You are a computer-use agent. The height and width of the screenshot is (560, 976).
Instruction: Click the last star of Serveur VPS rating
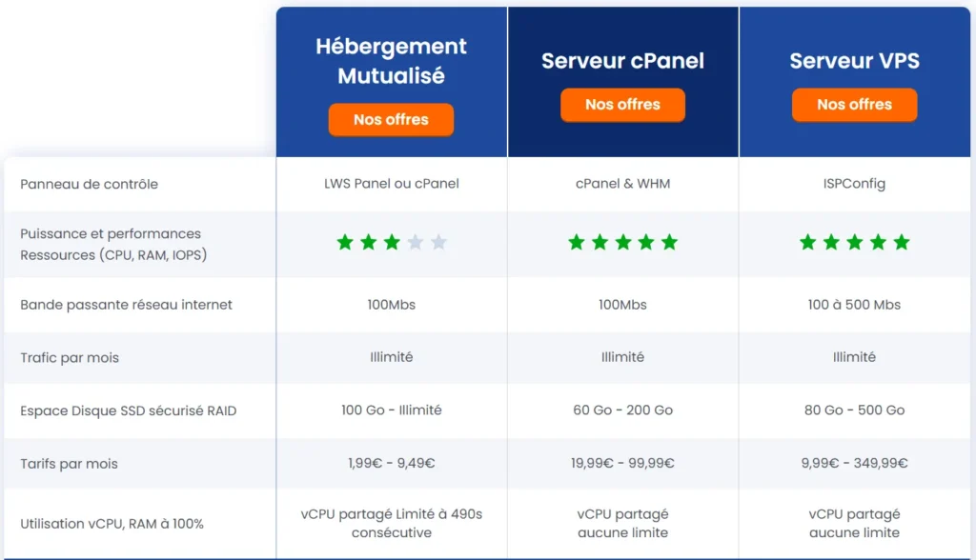tap(902, 243)
